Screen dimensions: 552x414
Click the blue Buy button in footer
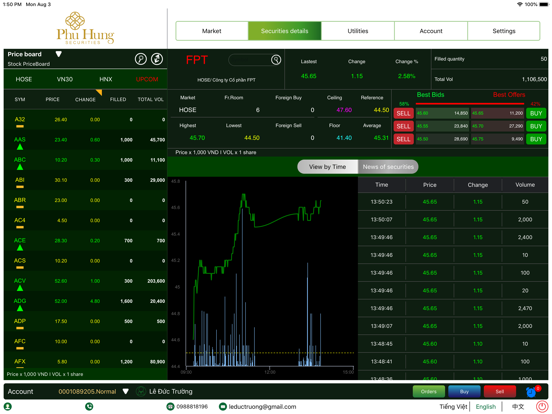tap(464, 391)
